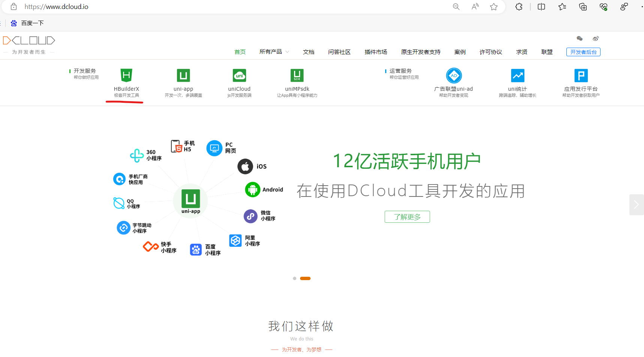Open the uni统计 chart icon
Screen dimensions: 644x357
(x=518, y=75)
